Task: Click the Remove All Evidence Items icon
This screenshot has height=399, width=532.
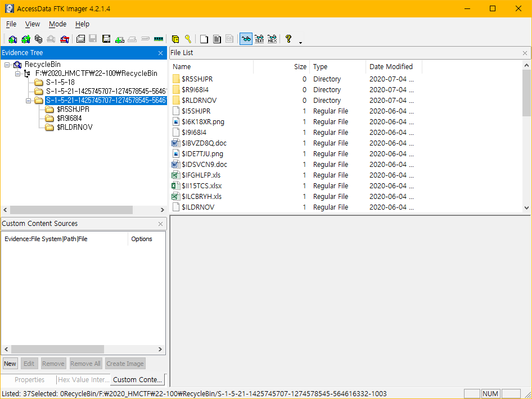Action: pyautogui.click(x=65, y=39)
